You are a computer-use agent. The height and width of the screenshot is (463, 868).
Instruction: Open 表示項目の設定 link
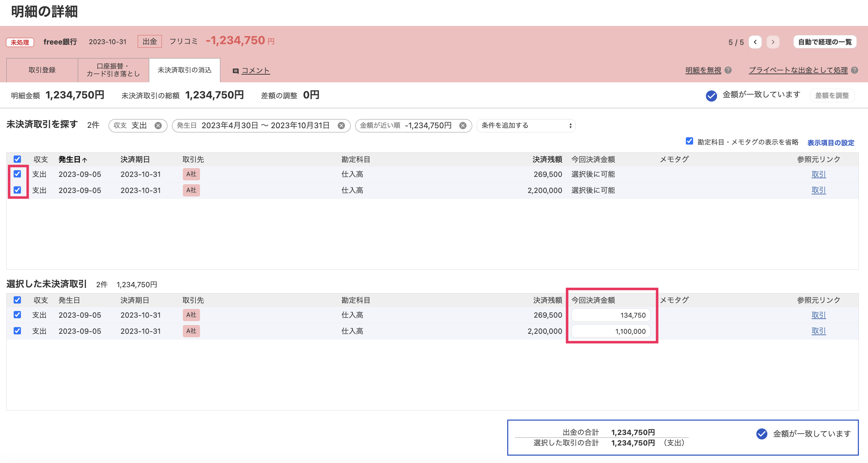(x=831, y=143)
